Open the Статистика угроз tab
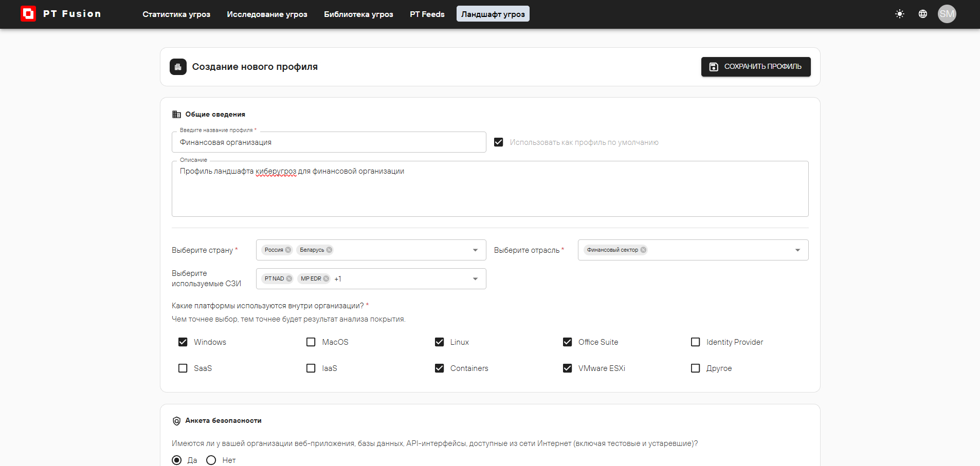 tap(176, 14)
